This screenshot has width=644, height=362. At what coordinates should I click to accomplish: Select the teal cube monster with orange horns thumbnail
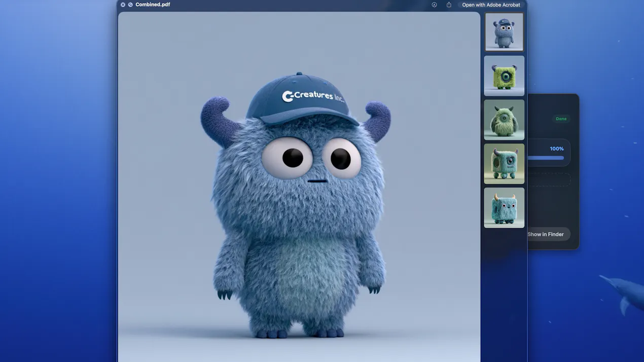click(x=504, y=208)
